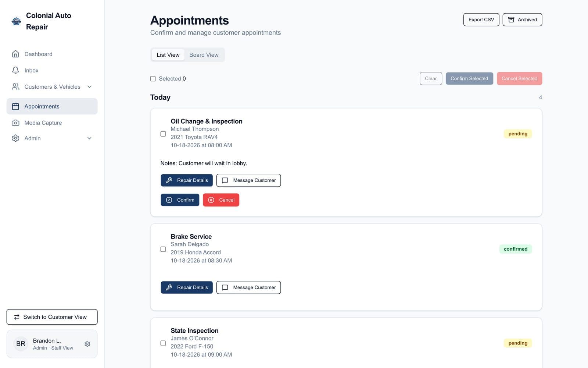The image size is (588, 368).
Task: Expand the Admin menu chevron
Action: (x=89, y=138)
